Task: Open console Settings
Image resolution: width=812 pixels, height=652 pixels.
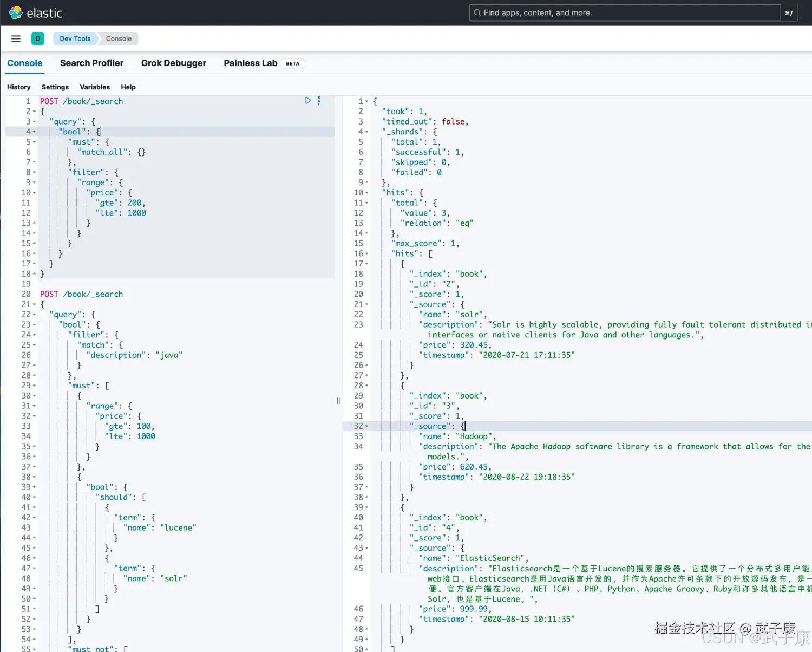Action: click(55, 87)
